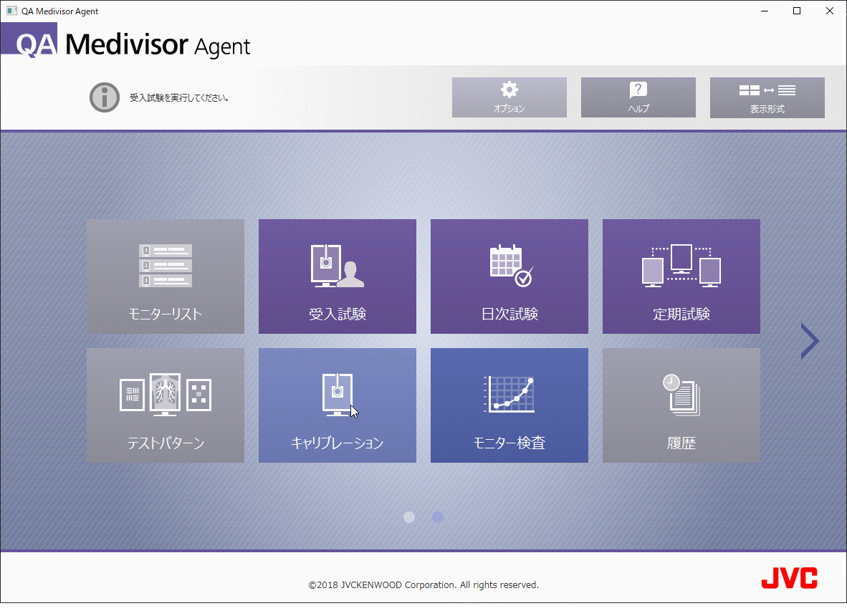
Task: Open the キャリブレーション calibration tile
Action: [x=337, y=405]
